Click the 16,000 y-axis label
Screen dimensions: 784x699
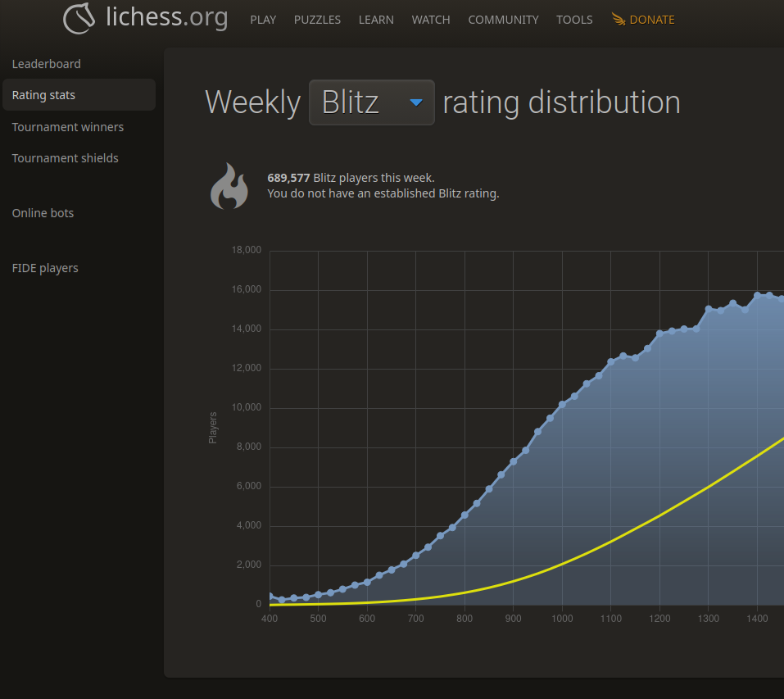pyautogui.click(x=247, y=289)
